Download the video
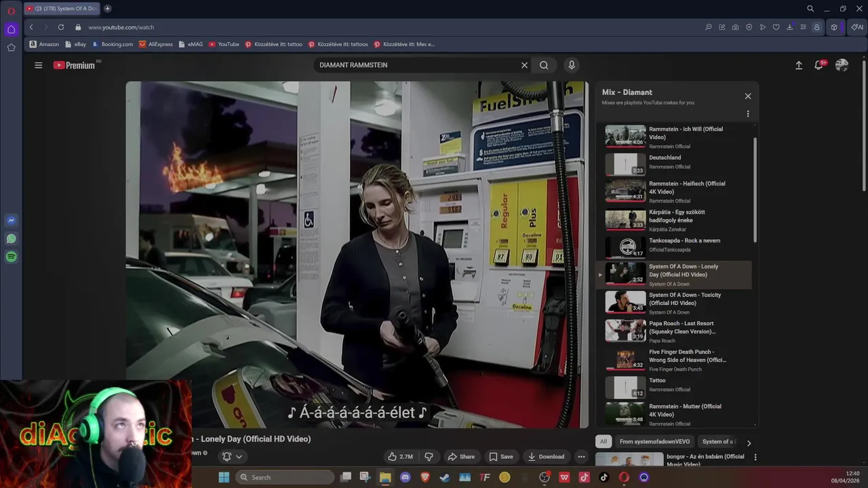Image resolution: width=868 pixels, height=488 pixels. pos(546,457)
